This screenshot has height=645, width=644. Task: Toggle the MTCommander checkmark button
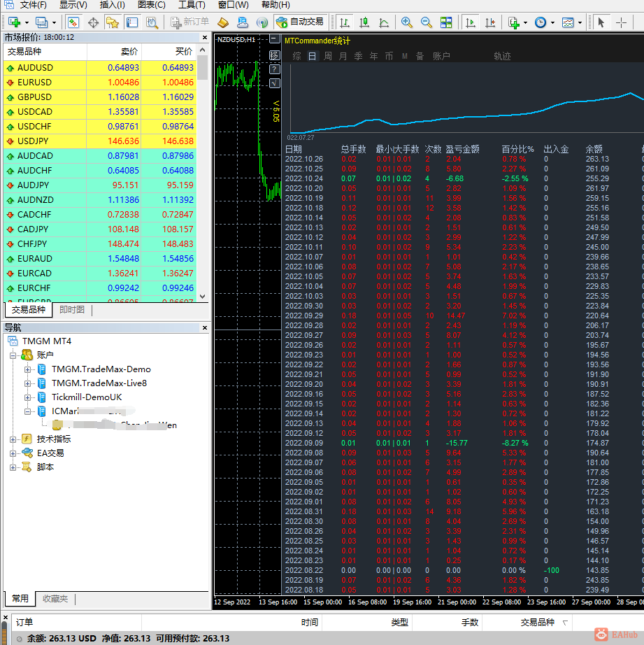275,83
